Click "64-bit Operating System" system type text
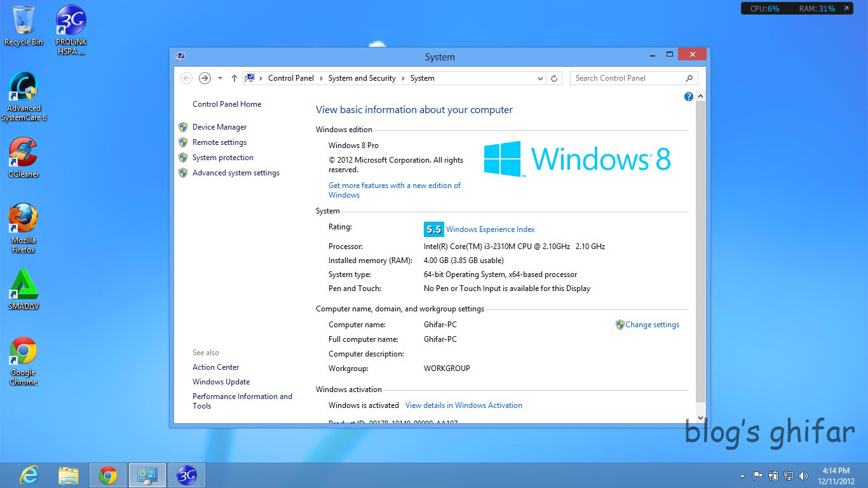868x488 pixels. coord(501,274)
